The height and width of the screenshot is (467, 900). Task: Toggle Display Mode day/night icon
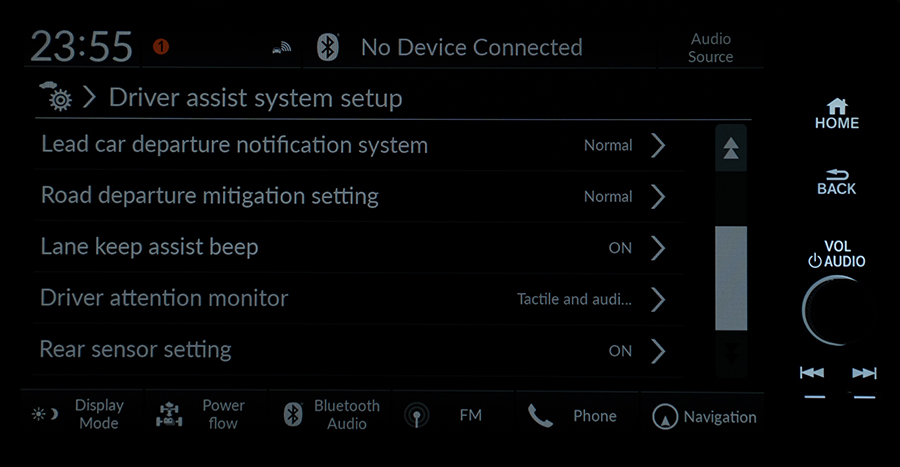point(45,414)
